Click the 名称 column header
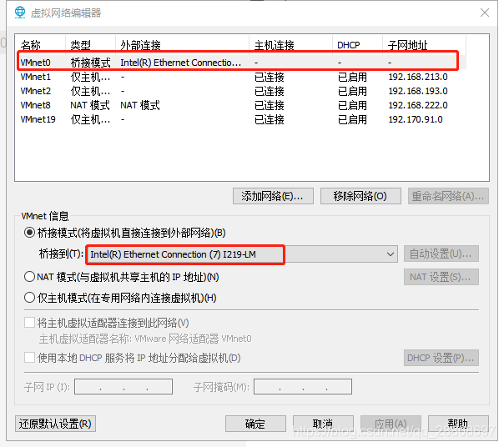This screenshot has width=504, height=447. (40, 45)
